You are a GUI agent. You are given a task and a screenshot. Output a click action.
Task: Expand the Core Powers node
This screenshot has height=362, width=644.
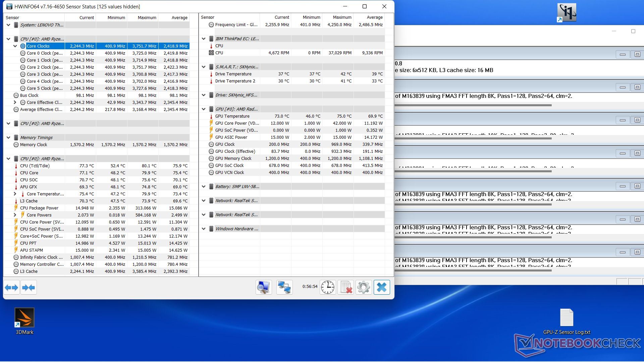point(15,215)
